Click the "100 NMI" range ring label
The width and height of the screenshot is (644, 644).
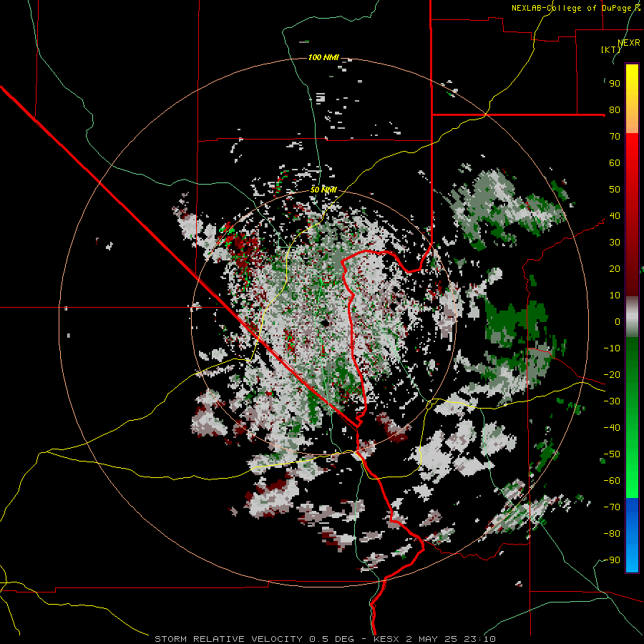click(x=323, y=57)
